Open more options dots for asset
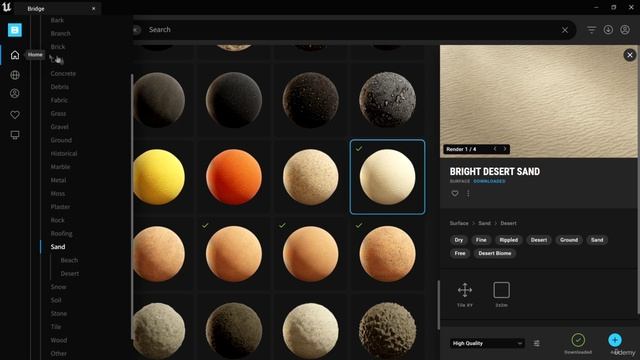640x360 pixels. [468, 193]
